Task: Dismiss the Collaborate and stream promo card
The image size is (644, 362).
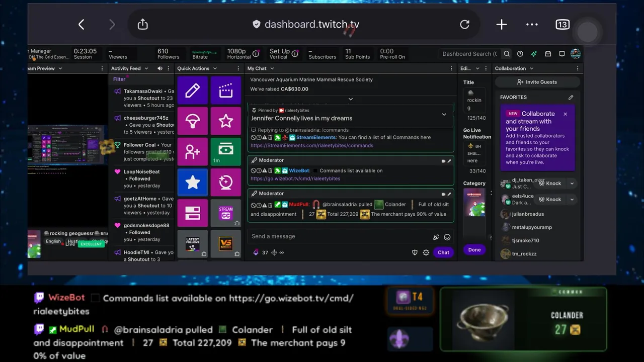Action: coord(565,114)
